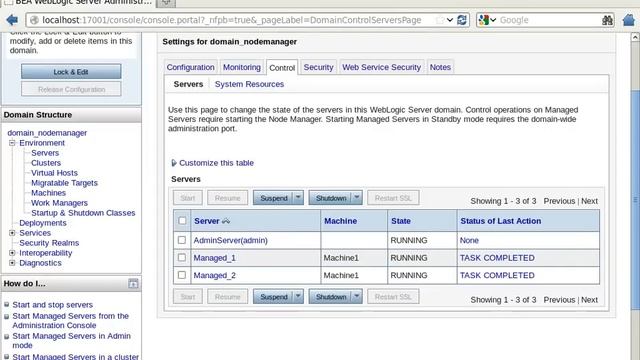Click the bottom Suspend button
The height and width of the screenshot is (360, 640).
274,296
